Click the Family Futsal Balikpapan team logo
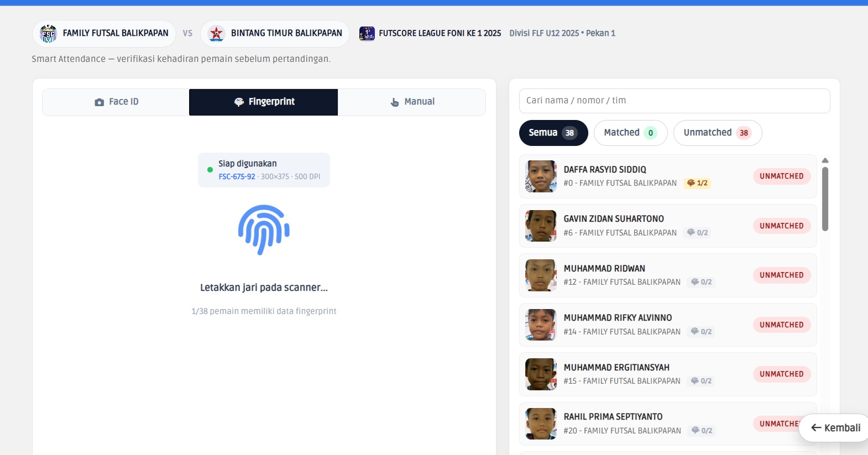The width and height of the screenshot is (868, 455). (49, 34)
